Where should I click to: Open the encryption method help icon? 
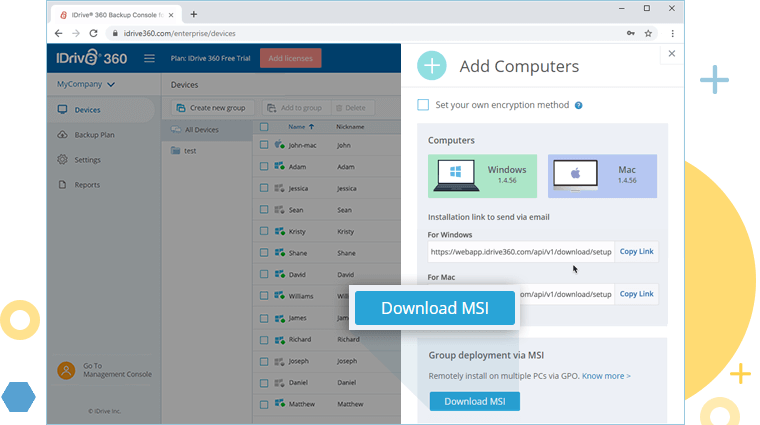point(578,105)
